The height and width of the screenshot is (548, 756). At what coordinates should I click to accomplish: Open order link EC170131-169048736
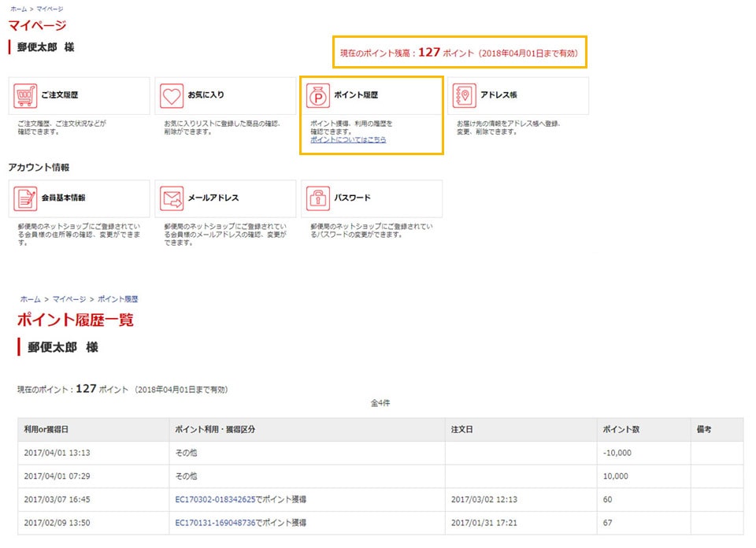coord(215,522)
